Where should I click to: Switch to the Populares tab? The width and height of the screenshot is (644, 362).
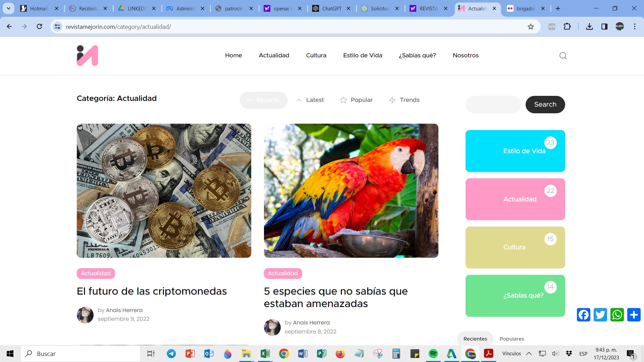coord(512,339)
